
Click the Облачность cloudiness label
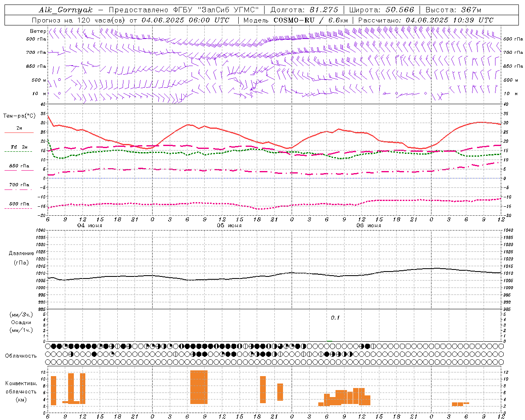[21, 356]
